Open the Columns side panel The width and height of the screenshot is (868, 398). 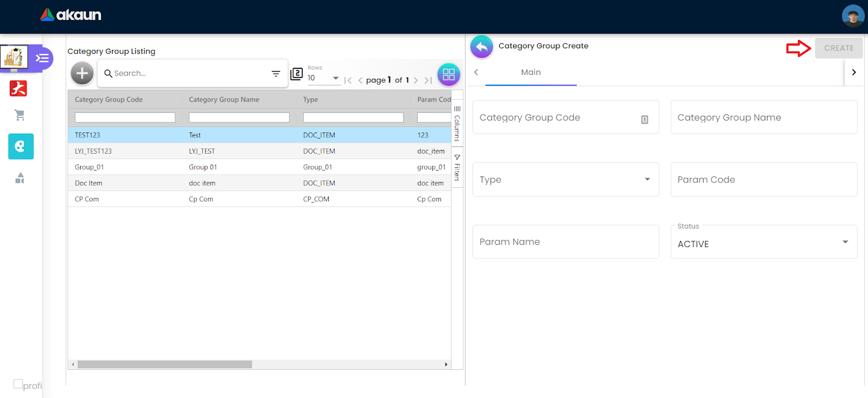(457, 124)
